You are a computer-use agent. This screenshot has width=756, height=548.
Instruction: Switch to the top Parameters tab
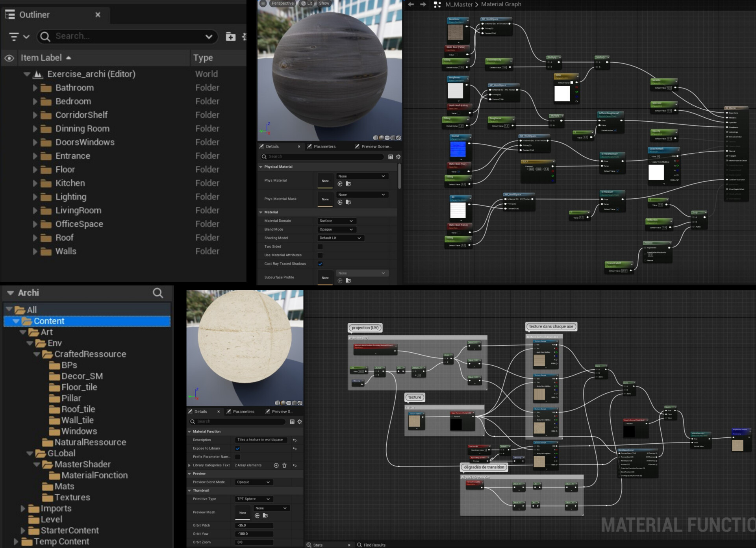tap(324, 146)
